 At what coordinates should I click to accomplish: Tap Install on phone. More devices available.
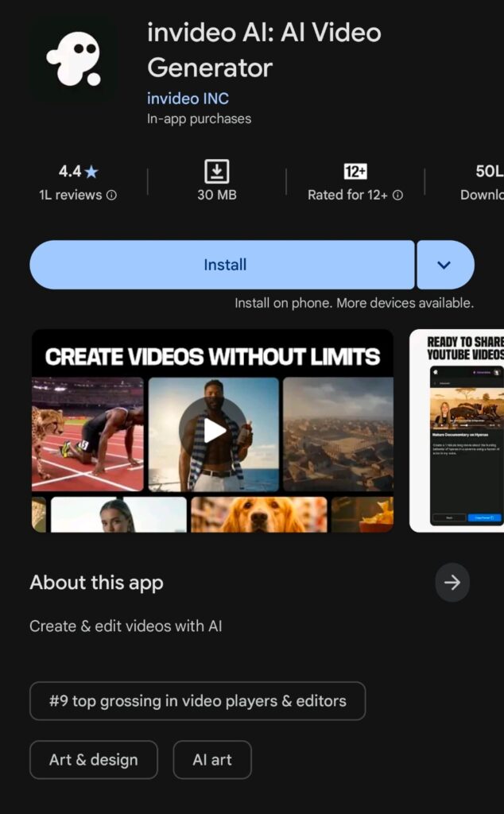[x=354, y=303]
